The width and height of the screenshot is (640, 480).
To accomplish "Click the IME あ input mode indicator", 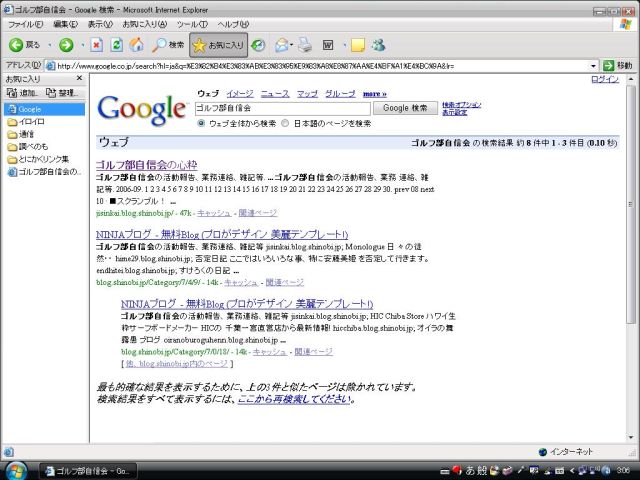I will [x=470, y=471].
